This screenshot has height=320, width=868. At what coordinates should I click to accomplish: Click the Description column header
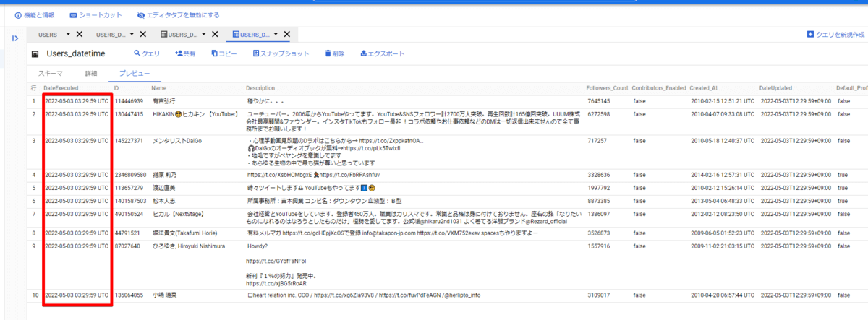pos(260,88)
